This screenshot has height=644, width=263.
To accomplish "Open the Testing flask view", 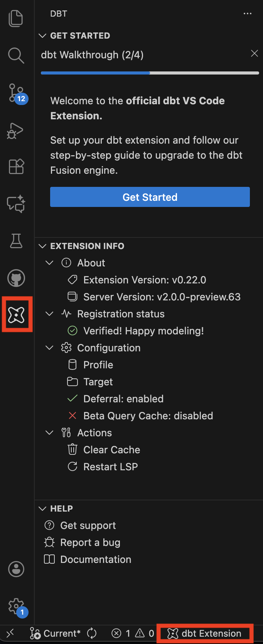I will coord(16,241).
